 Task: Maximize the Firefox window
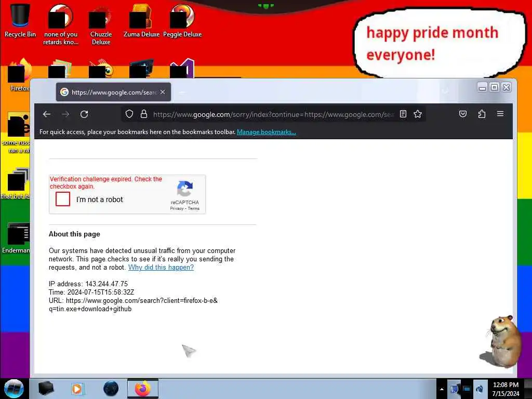(495, 88)
